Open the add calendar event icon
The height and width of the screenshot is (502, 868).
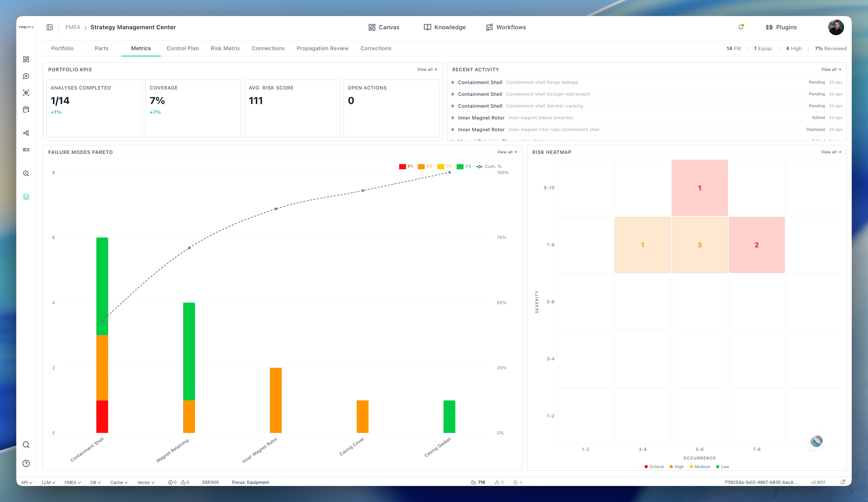[x=26, y=109]
